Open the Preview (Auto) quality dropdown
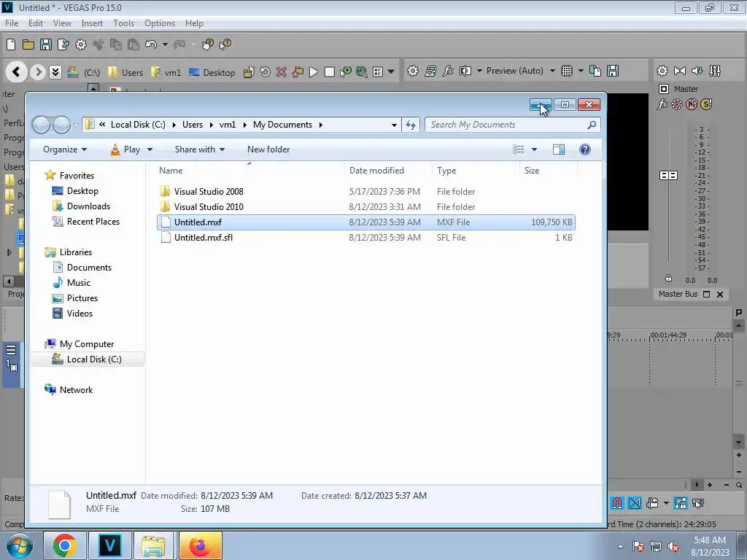The width and height of the screenshot is (747, 560). 552,71
